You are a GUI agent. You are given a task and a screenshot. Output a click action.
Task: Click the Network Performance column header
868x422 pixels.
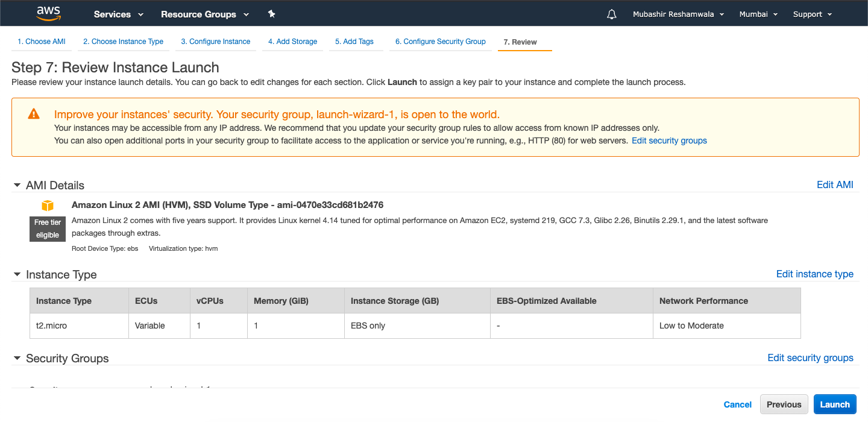(726, 301)
